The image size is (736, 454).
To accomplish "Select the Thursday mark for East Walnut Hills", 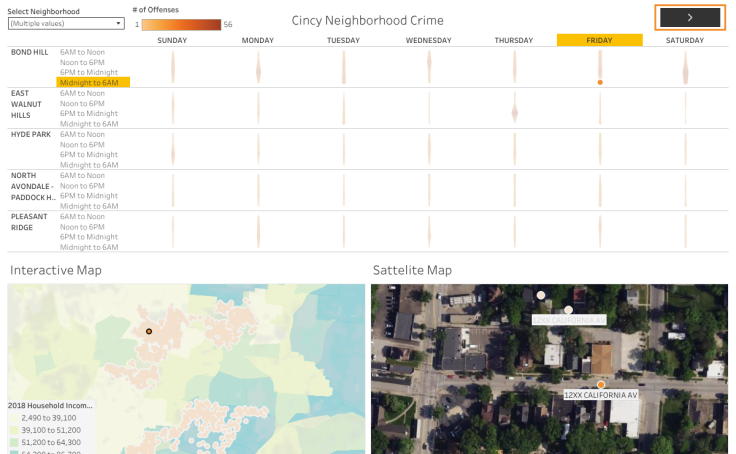I will click(x=515, y=113).
